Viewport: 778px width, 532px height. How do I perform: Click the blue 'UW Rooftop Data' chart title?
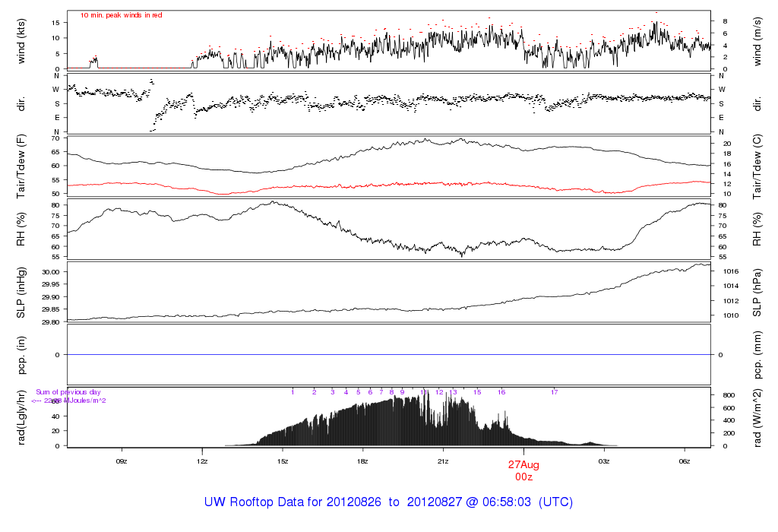click(x=388, y=502)
